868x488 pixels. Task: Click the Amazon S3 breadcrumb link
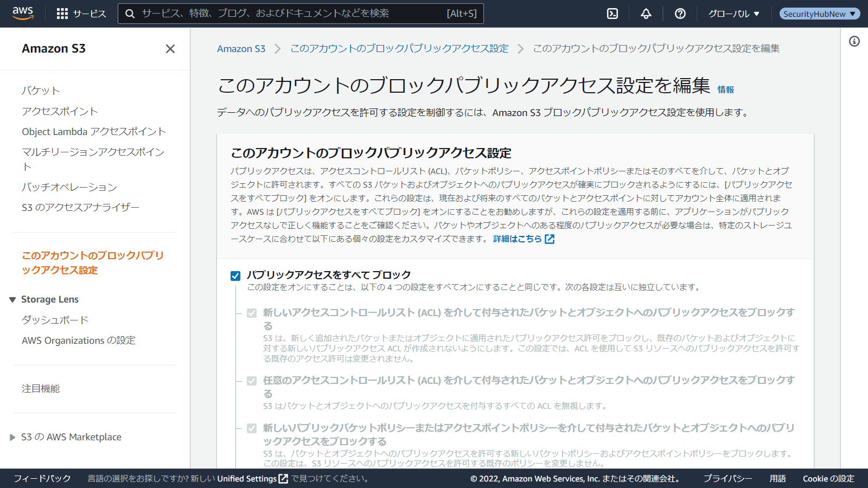coord(241,49)
